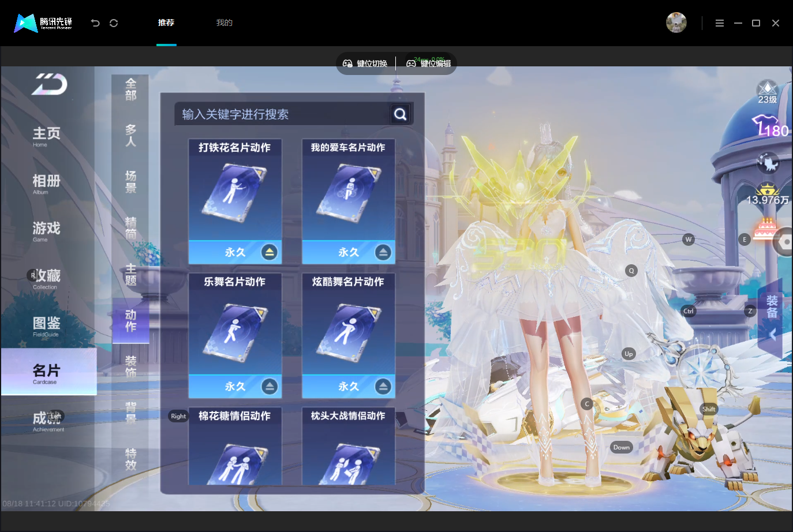Click the Right key overlay
Screen dimensions: 793x532
coord(178,416)
